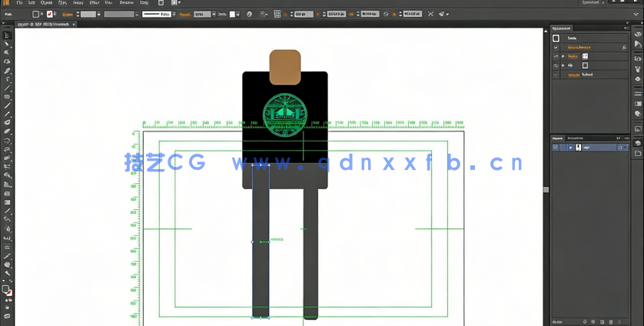Select the Selection tool (black arrow)

pos(7,36)
